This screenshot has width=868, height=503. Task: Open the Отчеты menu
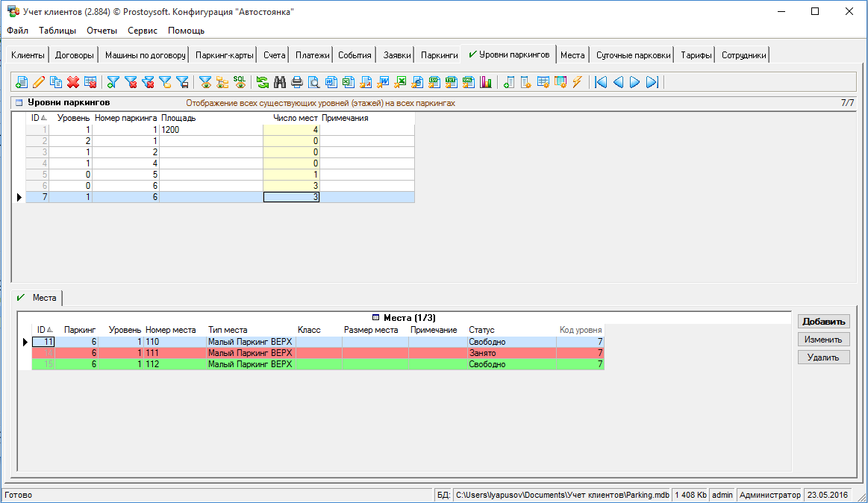tap(102, 31)
